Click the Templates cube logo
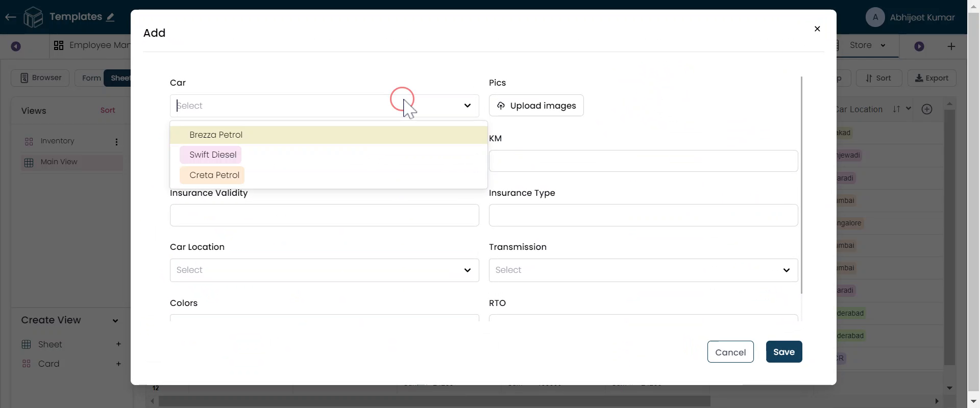Image resolution: width=980 pixels, height=408 pixels. (33, 17)
